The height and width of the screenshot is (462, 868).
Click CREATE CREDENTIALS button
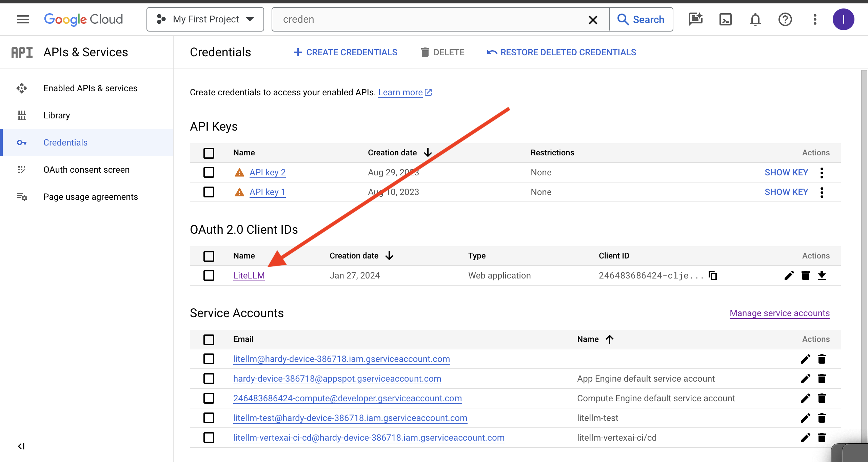click(345, 52)
